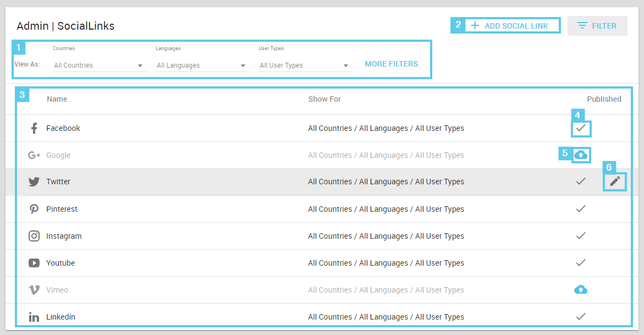Image resolution: width=644 pixels, height=335 pixels.
Task: Click the Twitter bird icon
Action: [34, 182]
